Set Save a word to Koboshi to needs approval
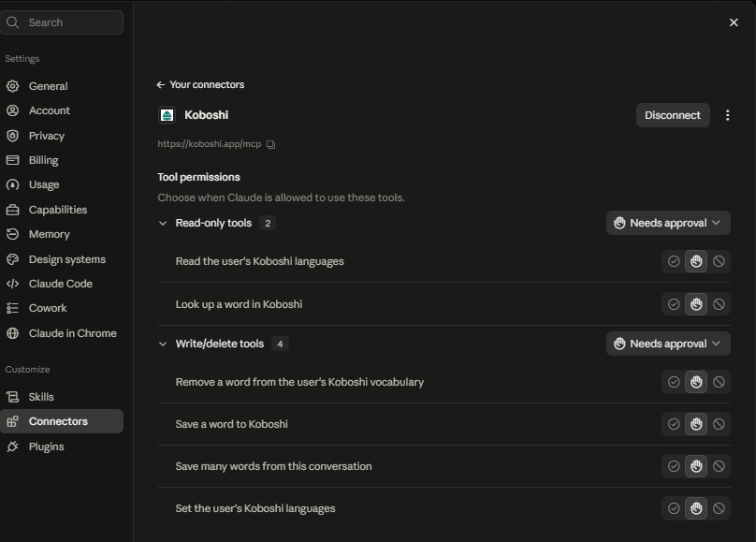 pyautogui.click(x=696, y=424)
